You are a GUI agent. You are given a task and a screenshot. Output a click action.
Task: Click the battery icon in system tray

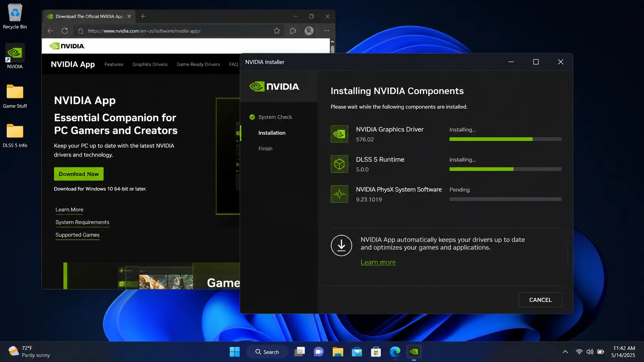pyautogui.click(x=600, y=352)
